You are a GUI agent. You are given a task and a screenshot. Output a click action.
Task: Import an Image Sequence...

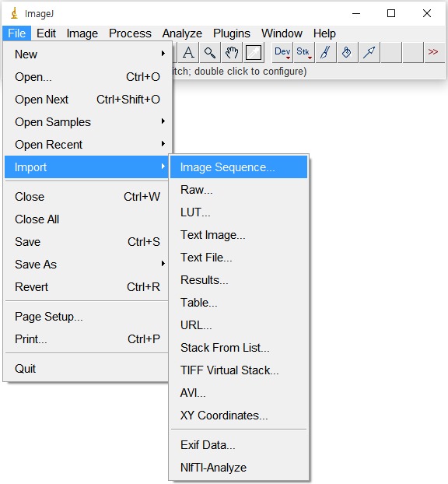point(239,167)
